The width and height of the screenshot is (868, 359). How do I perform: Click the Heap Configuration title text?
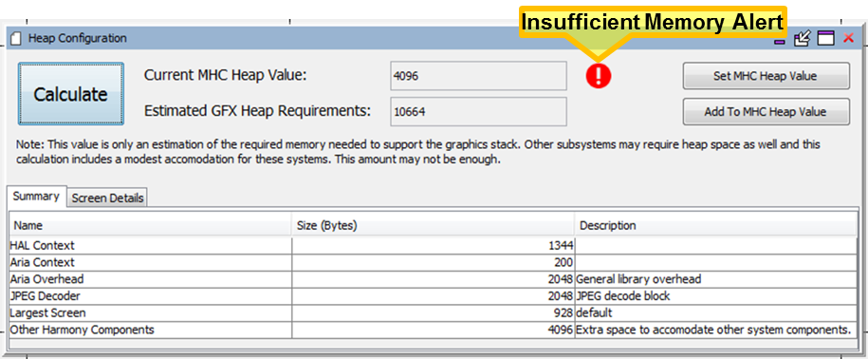point(78,38)
